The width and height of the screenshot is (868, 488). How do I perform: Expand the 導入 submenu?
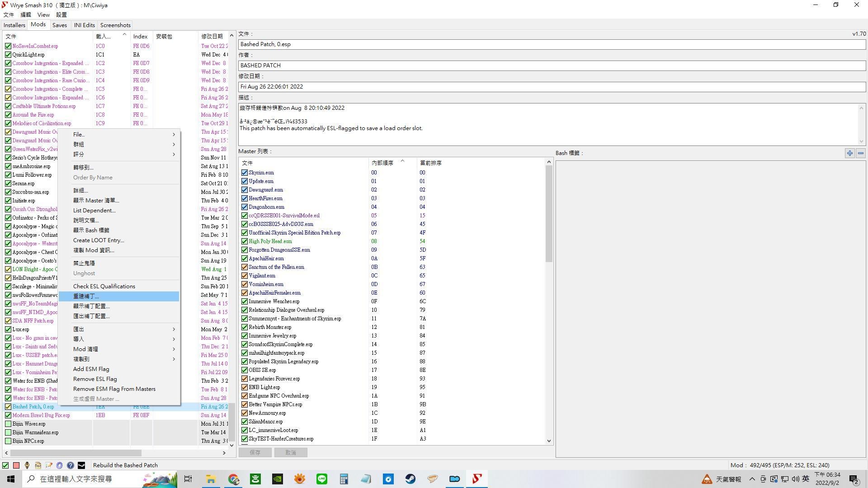pos(120,339)
